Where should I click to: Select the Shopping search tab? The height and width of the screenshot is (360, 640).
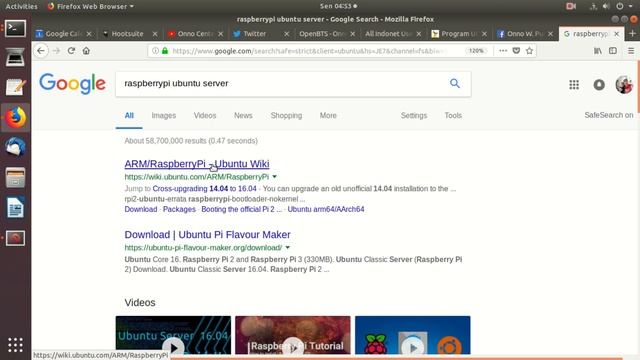286,116
